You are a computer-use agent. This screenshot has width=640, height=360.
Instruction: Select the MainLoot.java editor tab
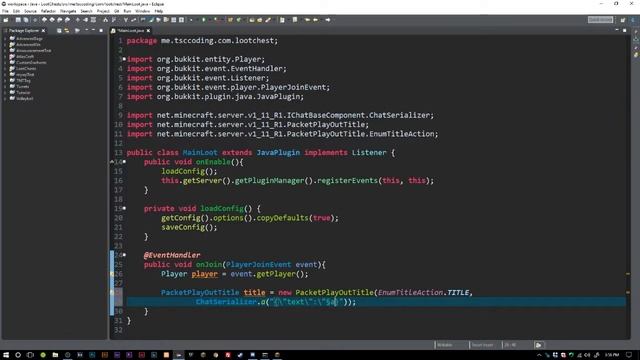point(131,31)
